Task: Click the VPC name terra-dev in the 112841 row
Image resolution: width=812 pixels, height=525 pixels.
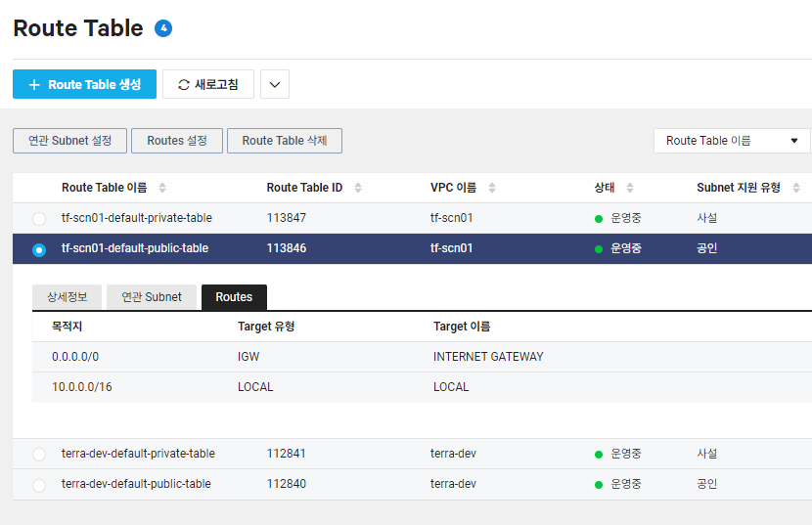Action: (453, 454)
